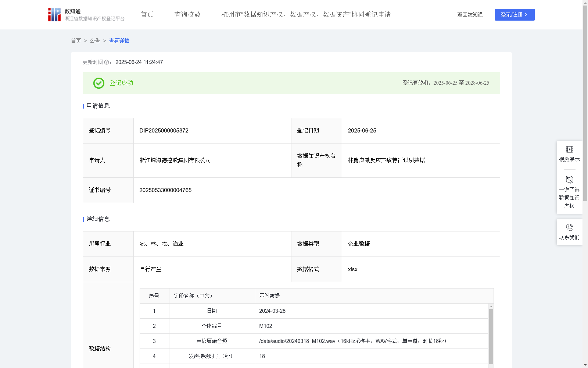Click sample value M102
Image resolution: width=588 pixels, height=368 pixels.
pyautogui.click(x=266, y=326)
